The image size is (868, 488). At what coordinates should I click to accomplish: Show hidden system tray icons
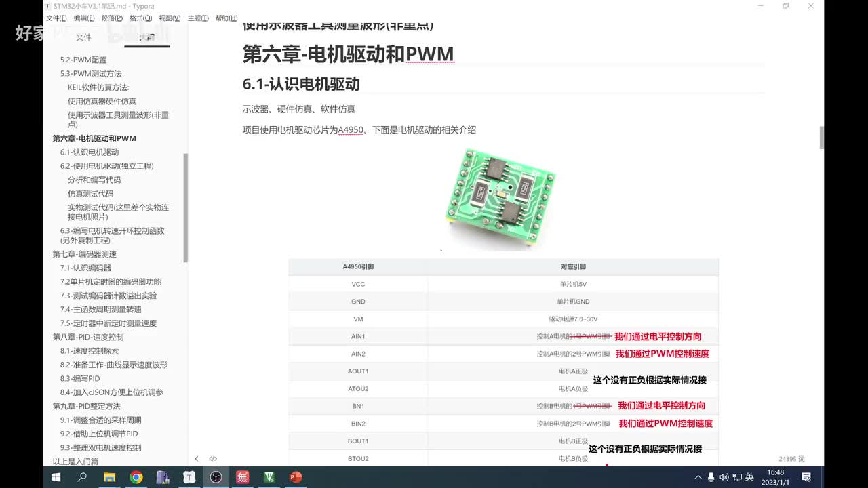coord(698,477)
